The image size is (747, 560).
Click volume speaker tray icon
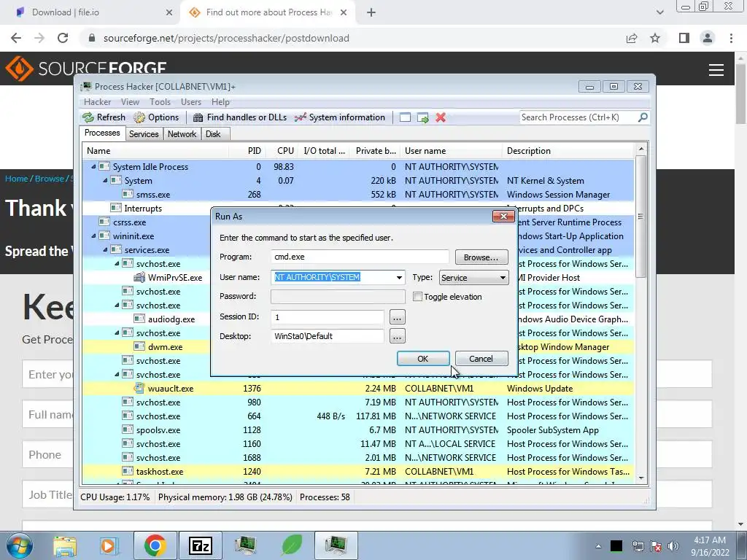click(673, 546)
